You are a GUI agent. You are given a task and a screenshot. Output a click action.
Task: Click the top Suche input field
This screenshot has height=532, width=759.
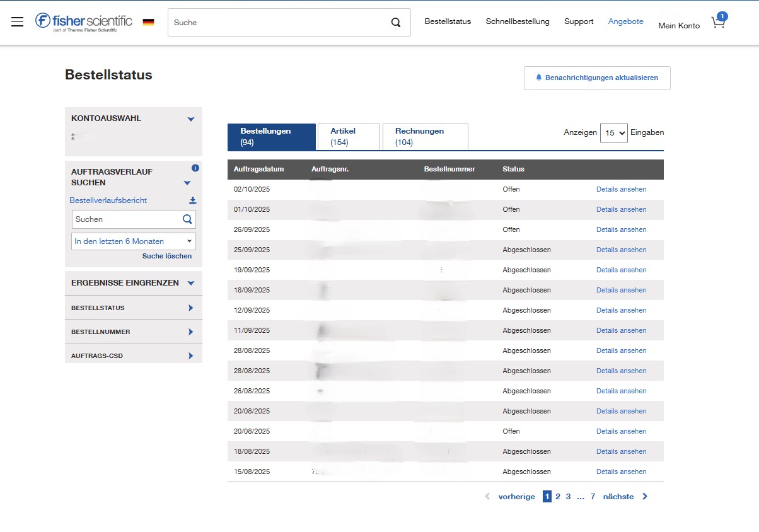[x=277, y=23]
